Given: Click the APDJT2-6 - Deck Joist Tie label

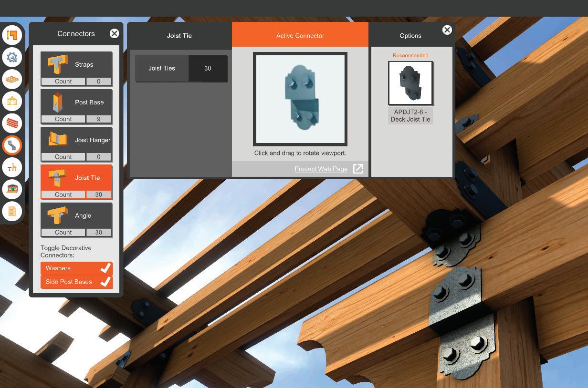Looking at the screenshot, I should [x=410, y=116].
